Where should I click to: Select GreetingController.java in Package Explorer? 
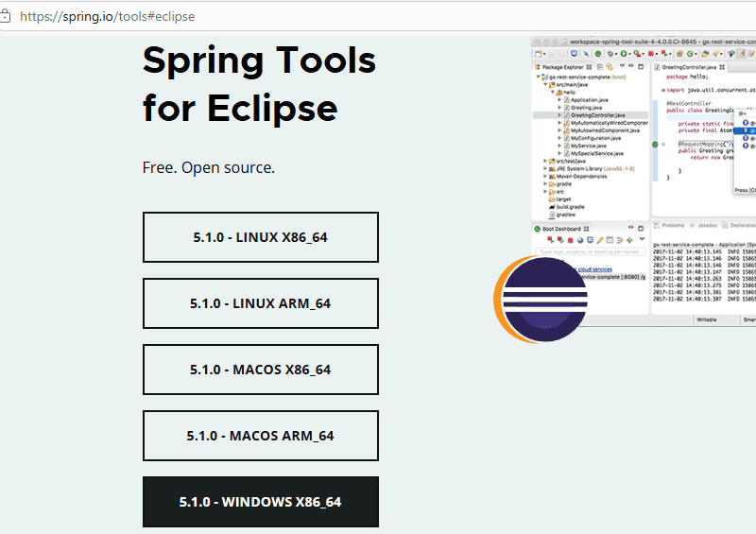[594, 114]
